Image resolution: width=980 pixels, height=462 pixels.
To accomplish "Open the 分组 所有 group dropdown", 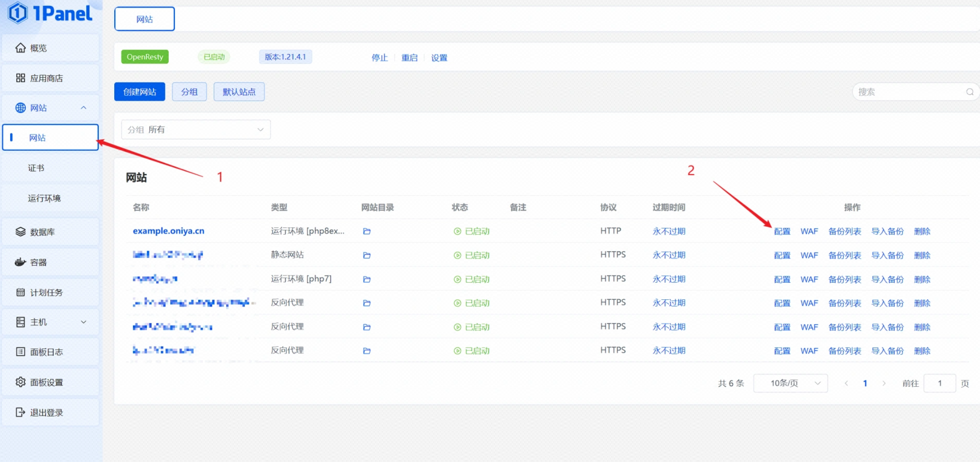I will pyautogui.click(x=196, y=130).
